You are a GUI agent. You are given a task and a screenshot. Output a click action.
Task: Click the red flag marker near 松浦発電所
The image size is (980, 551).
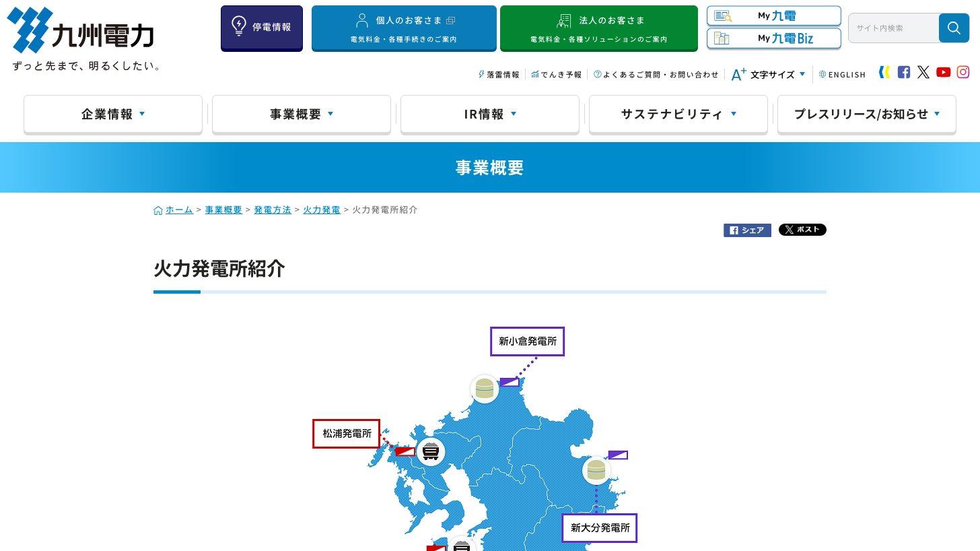point(405,451)
